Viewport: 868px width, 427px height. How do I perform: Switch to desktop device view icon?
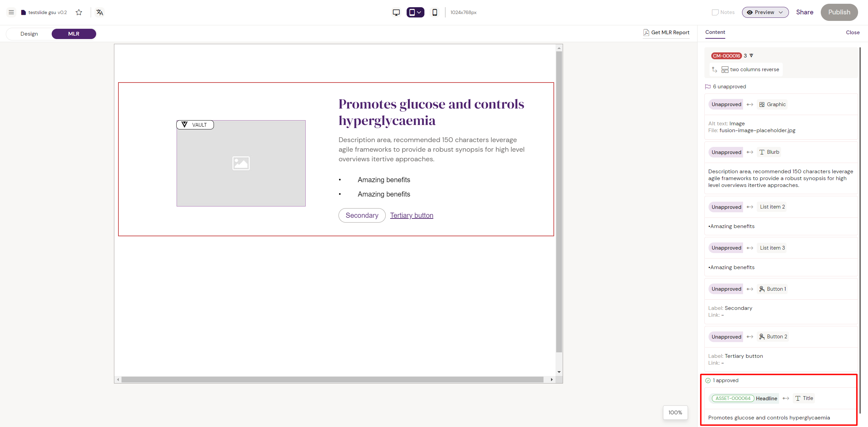(x=396, y=12)
